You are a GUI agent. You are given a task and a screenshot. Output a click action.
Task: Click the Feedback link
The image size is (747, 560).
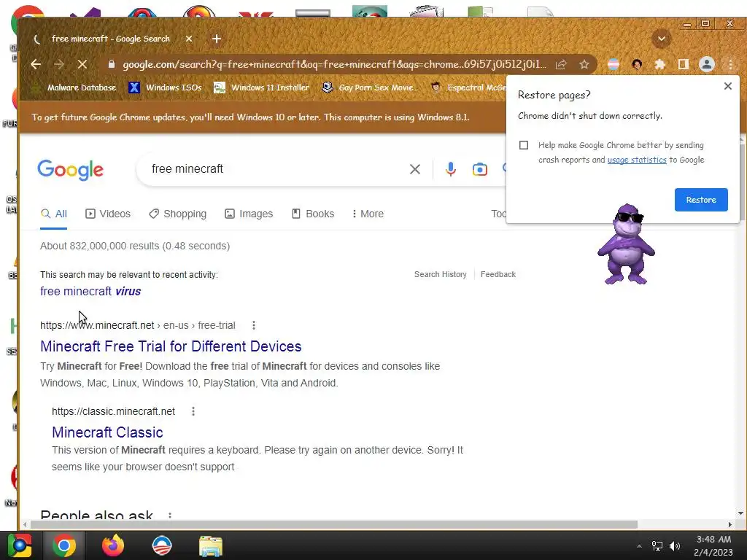(498, 274)
